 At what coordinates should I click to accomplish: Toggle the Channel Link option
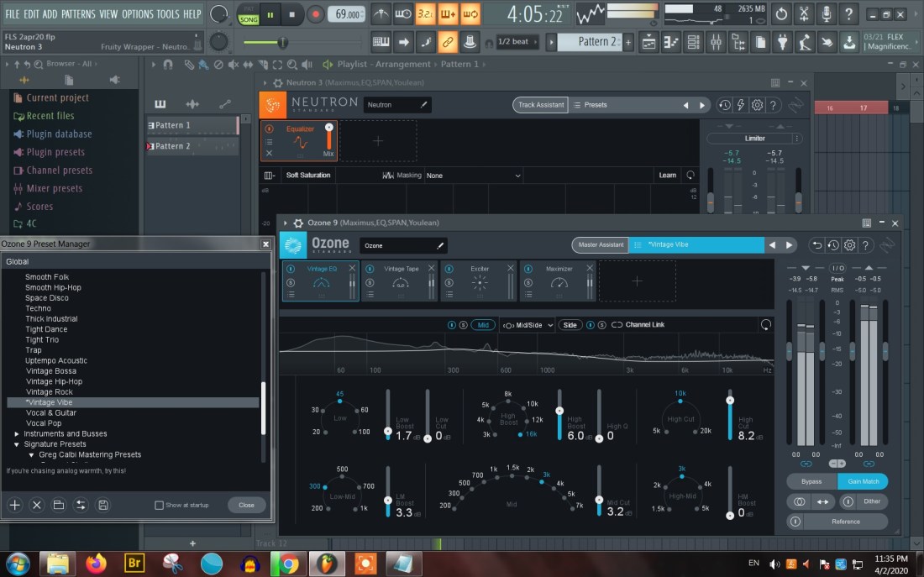tap(638, 325)
